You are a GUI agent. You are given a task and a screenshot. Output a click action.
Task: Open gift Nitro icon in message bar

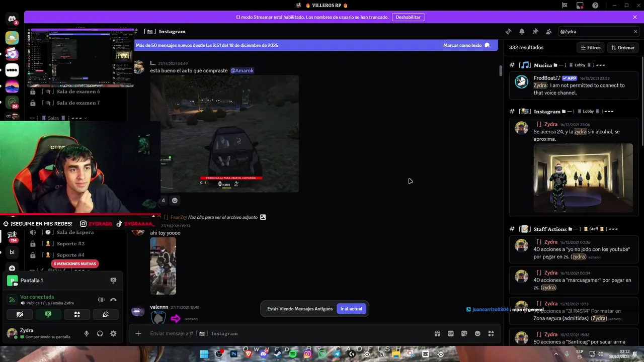(437, 333)
